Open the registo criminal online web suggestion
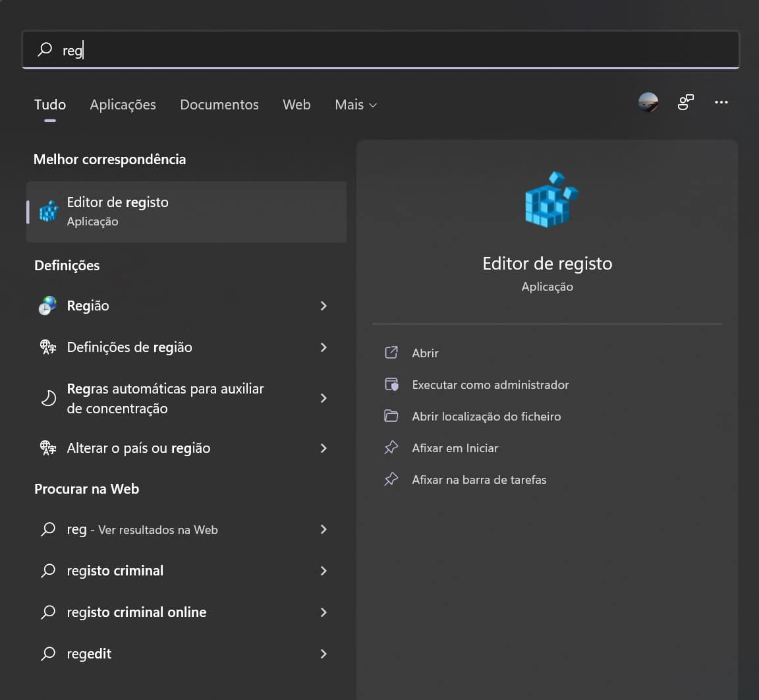Image resolution: width=759 pixels, height=700 pixels. coord(136,612)
